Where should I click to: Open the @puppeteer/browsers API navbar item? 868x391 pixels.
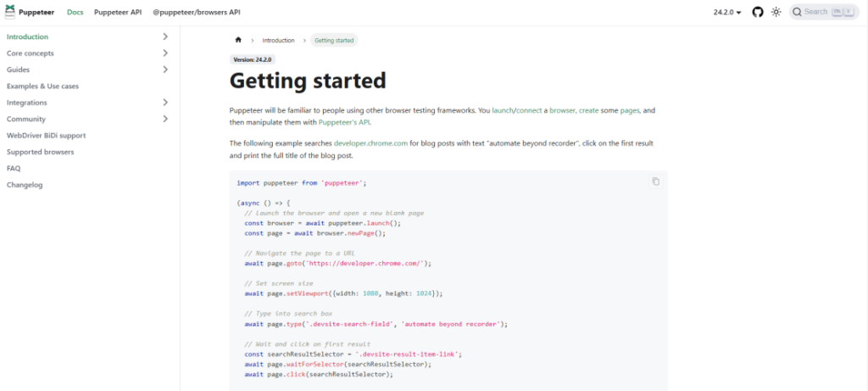pos(197,12)
